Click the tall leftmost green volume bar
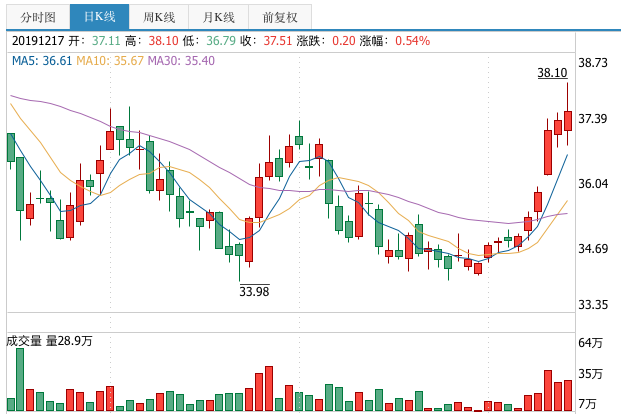This screenshot has height=414, width=621. (x=19, y=380)
